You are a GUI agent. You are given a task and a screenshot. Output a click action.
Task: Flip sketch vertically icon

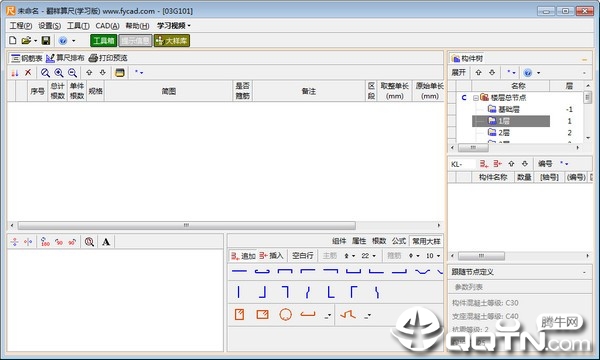pyautogui.click(x=15, y=242)
